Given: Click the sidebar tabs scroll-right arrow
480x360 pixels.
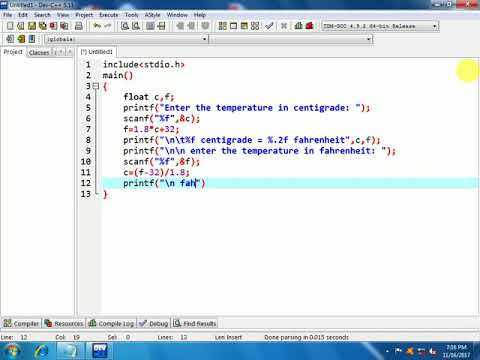Looking at the screenshot, I should tap(69, 52).
